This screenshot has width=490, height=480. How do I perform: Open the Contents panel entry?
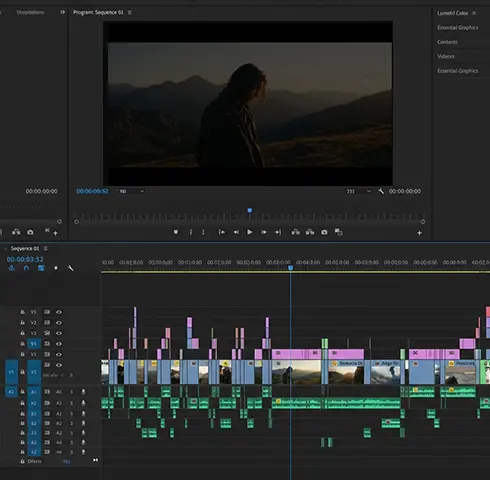447,42
